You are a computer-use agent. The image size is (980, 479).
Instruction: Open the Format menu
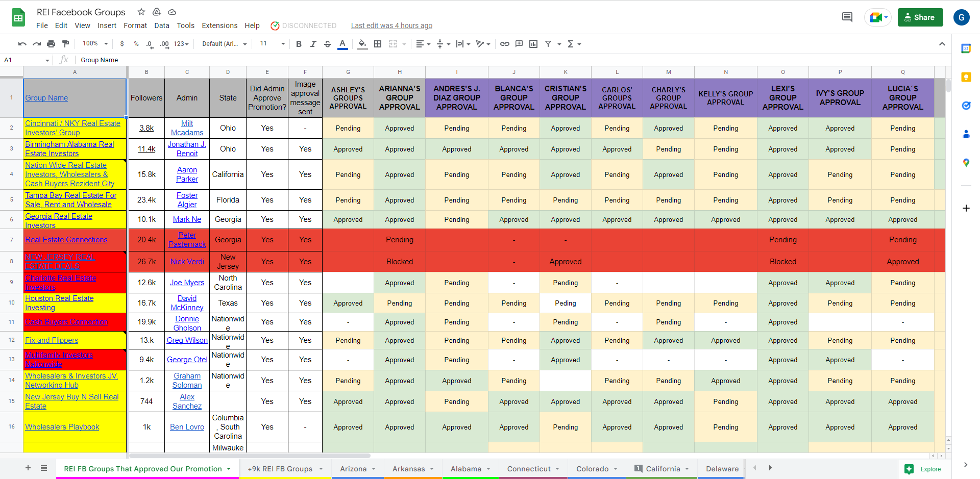click(135, 26)
